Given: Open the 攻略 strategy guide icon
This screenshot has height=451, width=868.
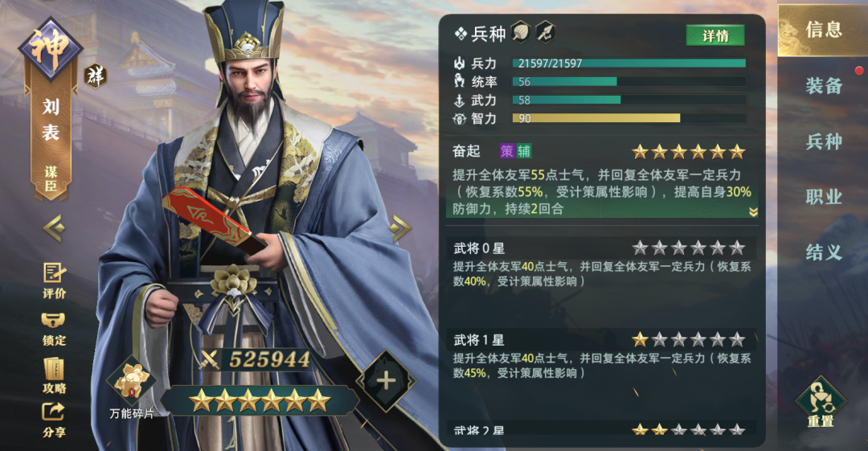Looking at the screenshot, I should (x=54, y=375).
